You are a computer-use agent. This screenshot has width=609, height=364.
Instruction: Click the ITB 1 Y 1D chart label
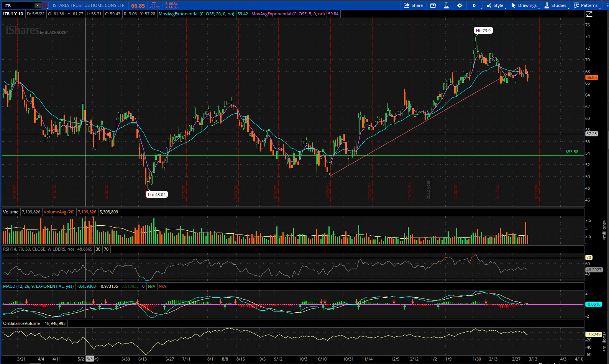click(x=13, y=14)
